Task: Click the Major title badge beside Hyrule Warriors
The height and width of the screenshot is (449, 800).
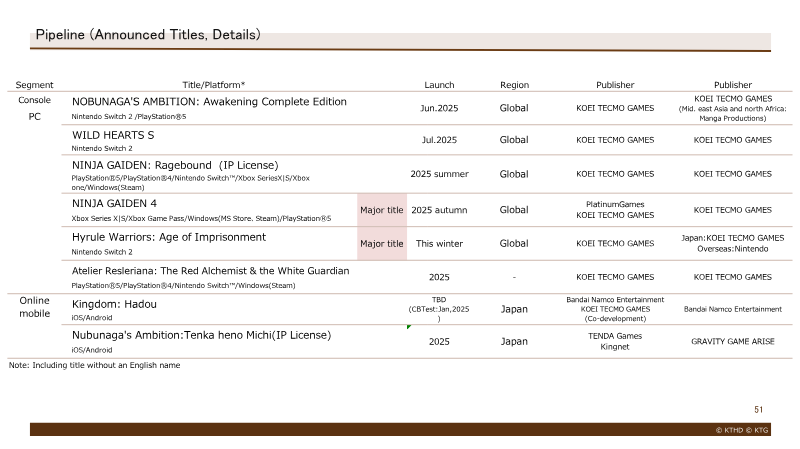Action: [382, 244]
